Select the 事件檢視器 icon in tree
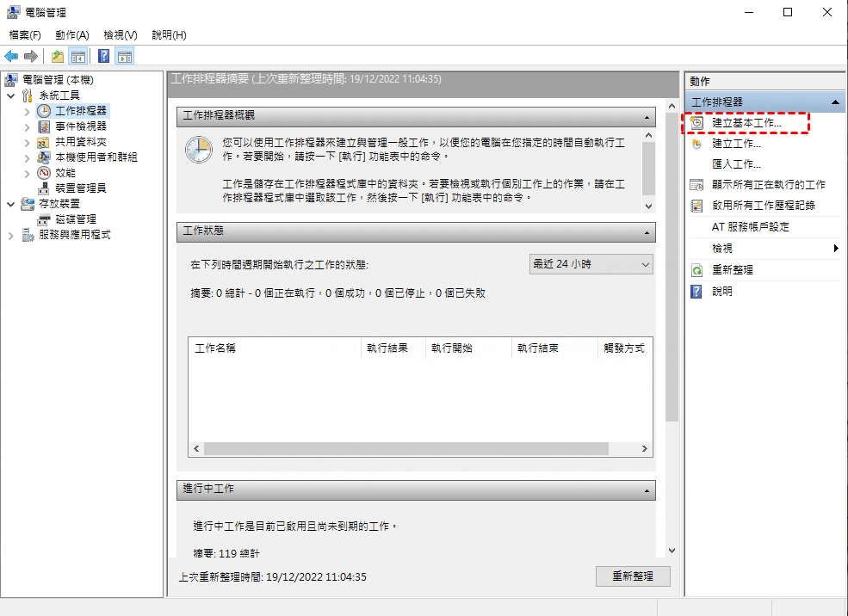This screenshot has height=616, width=848. click(44, 126)
